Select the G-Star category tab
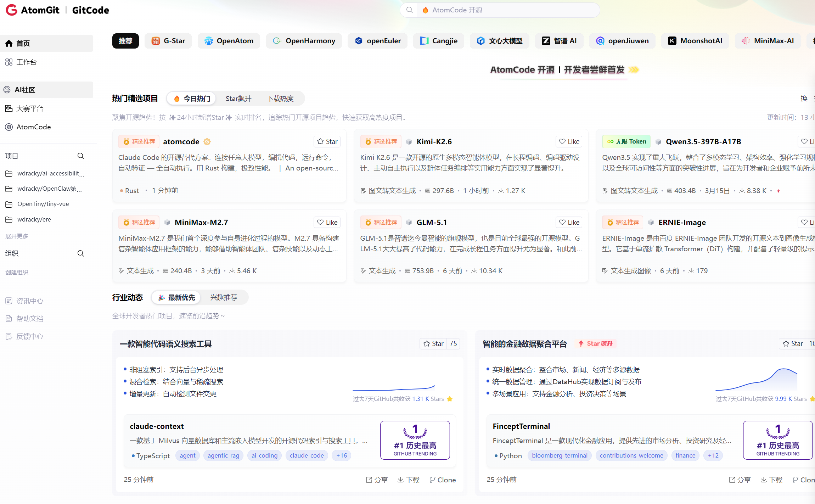The width and height of the screenshot is (815, 504). coord(168,41)
